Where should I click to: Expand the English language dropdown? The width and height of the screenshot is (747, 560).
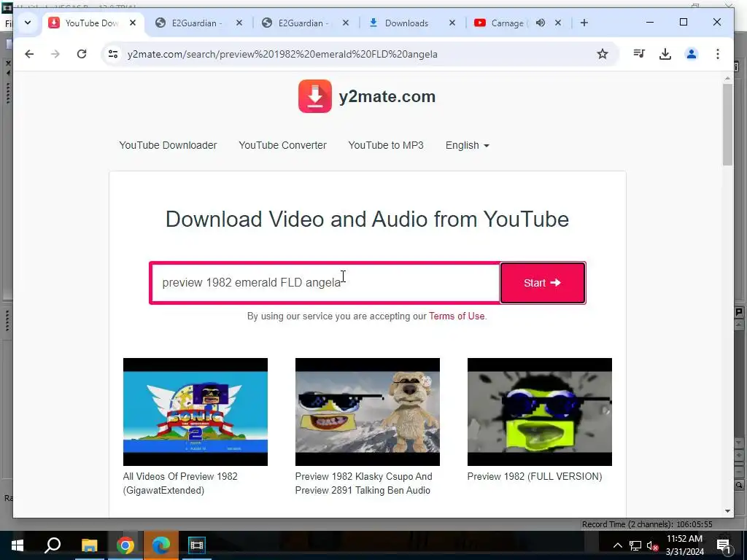tap(468, 145)
